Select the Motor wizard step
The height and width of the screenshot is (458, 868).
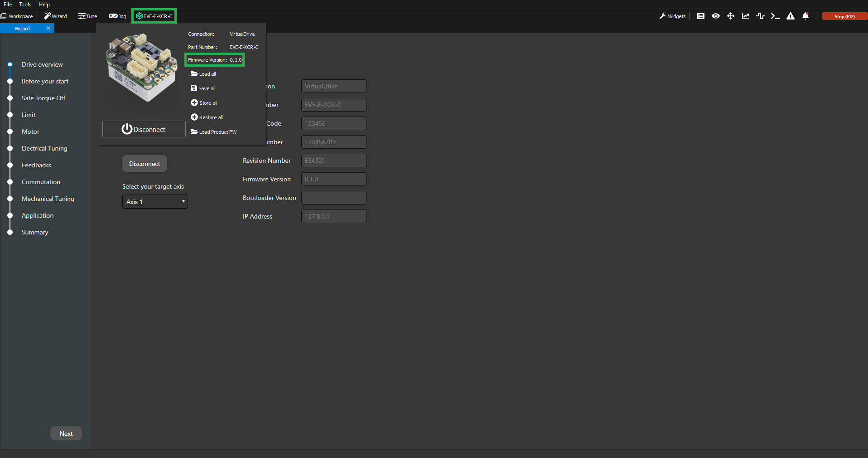click(x=30, y=132)
